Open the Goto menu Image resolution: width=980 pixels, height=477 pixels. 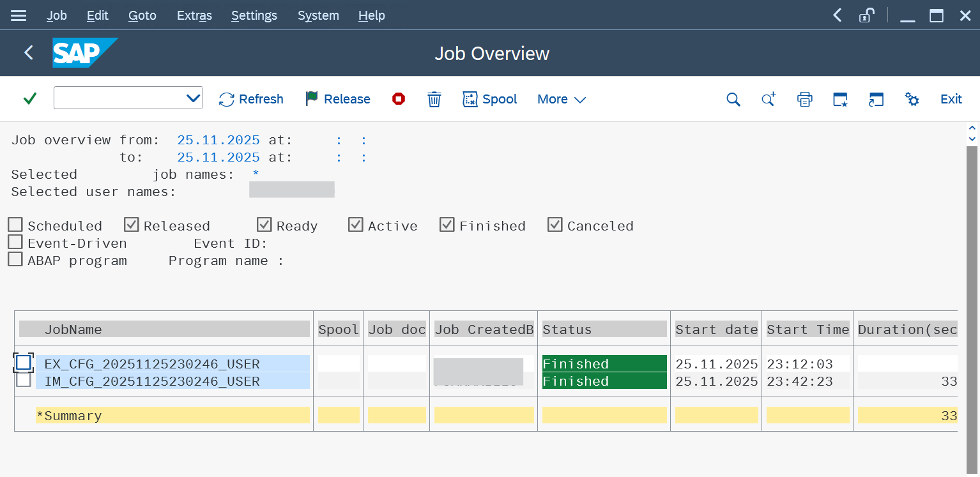pos(142,15)
